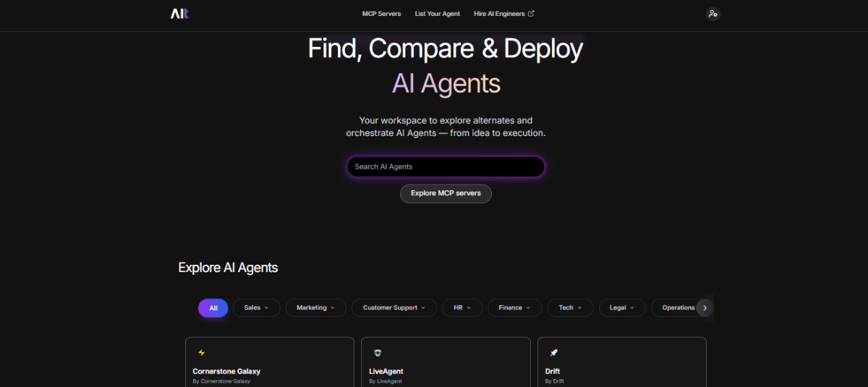Open the user account icon
Viewport: 868px width, 387px height.
(712, 14)
